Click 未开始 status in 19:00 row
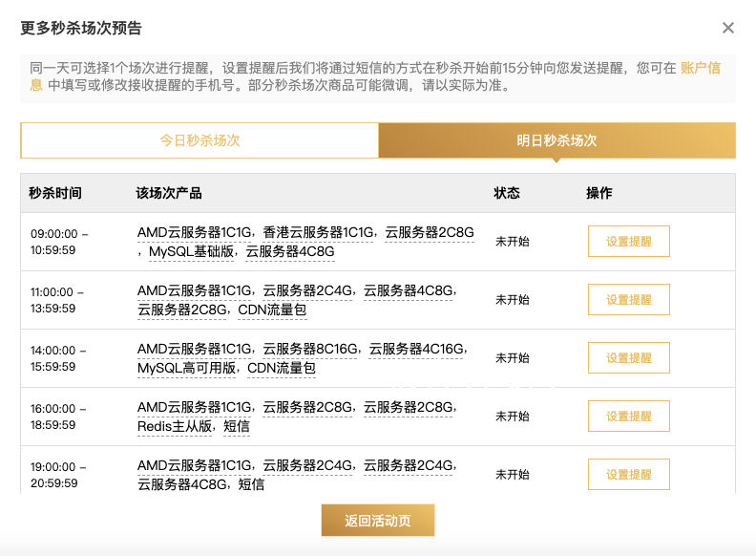The image size is (756, 556). (x=513, y=475)
